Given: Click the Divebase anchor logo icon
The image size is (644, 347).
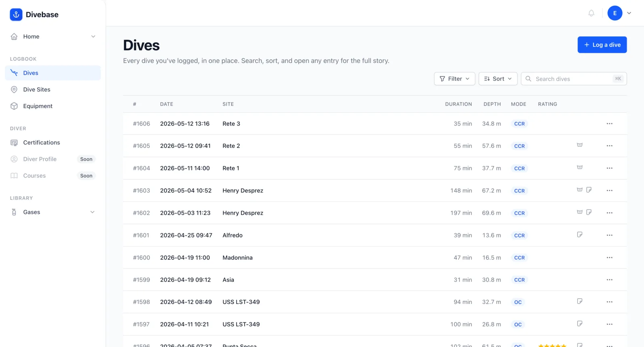Looking at the screenshot, I should click(x=16, y=14).
